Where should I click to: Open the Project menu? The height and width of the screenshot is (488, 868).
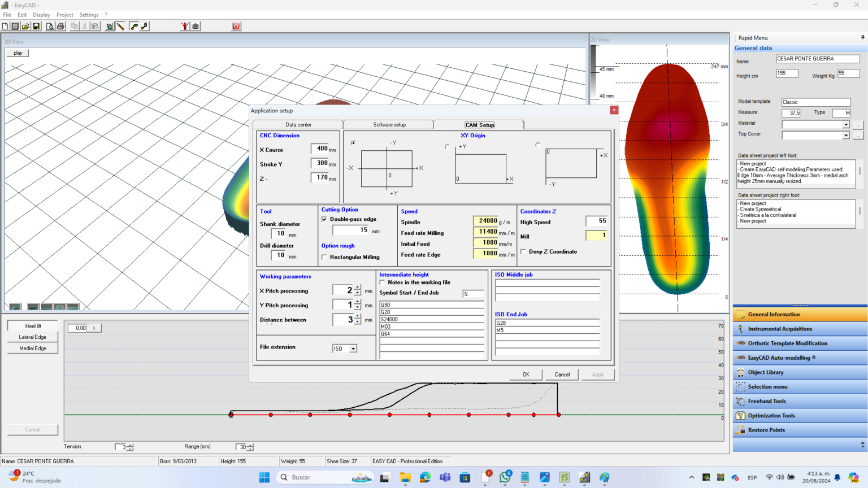[x=64, y=15]
